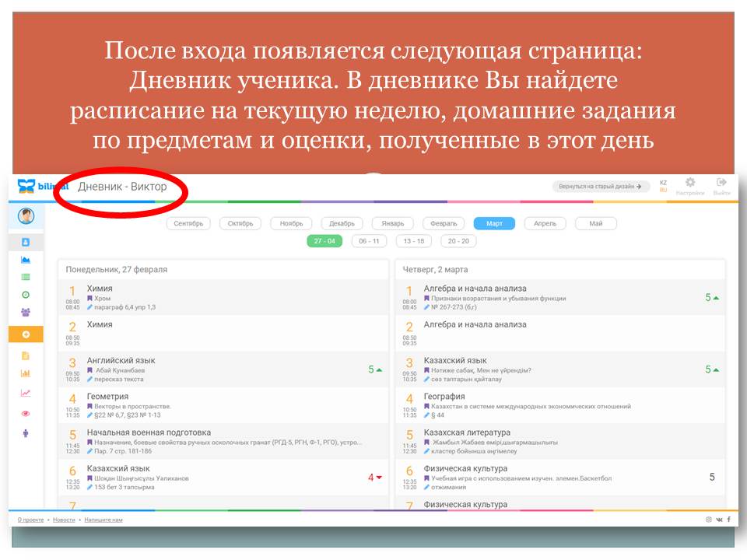Click the Напишите нам footer link
The height and width of the screenshot is (560, 747).
[x=103, y=519]
